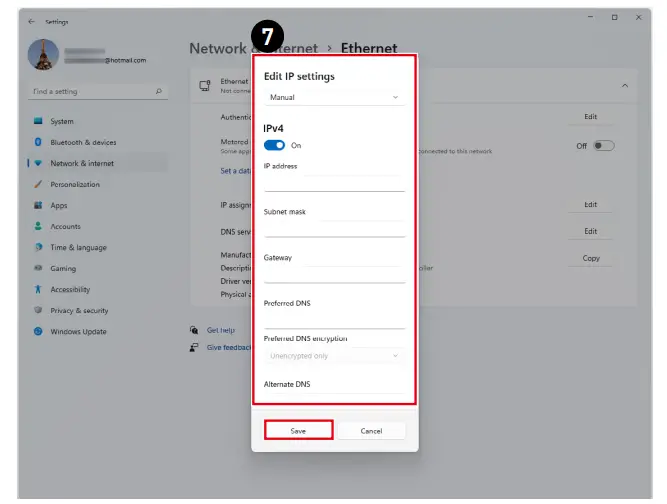Click the Find a setting search box
The width and height of the screenshot is (667, 504).
pyautogui.click(x=95, y=91)
